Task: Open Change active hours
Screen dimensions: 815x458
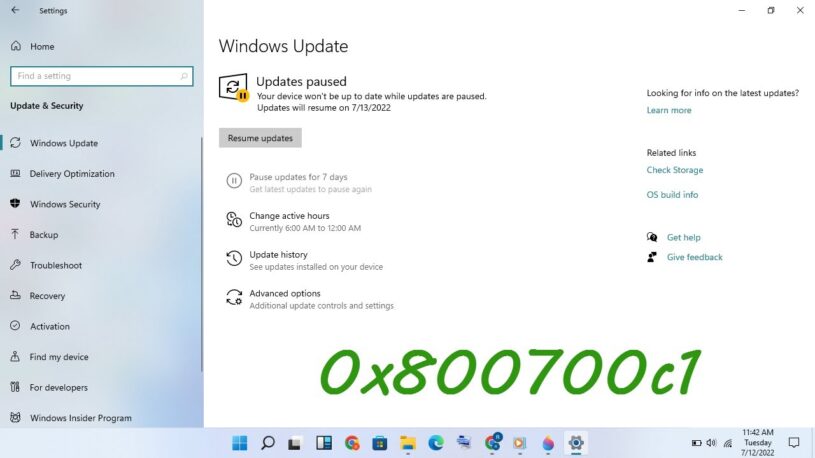Action: coord(293,221)
